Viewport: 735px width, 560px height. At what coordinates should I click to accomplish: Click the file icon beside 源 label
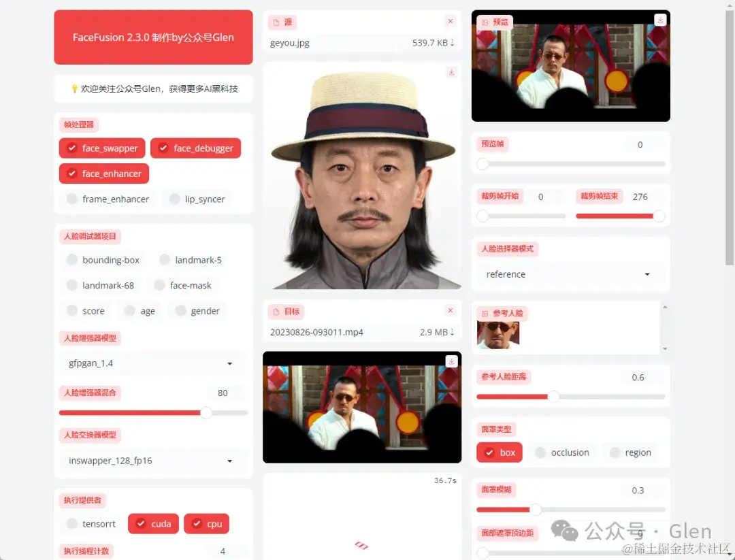[x=276, y=22]
